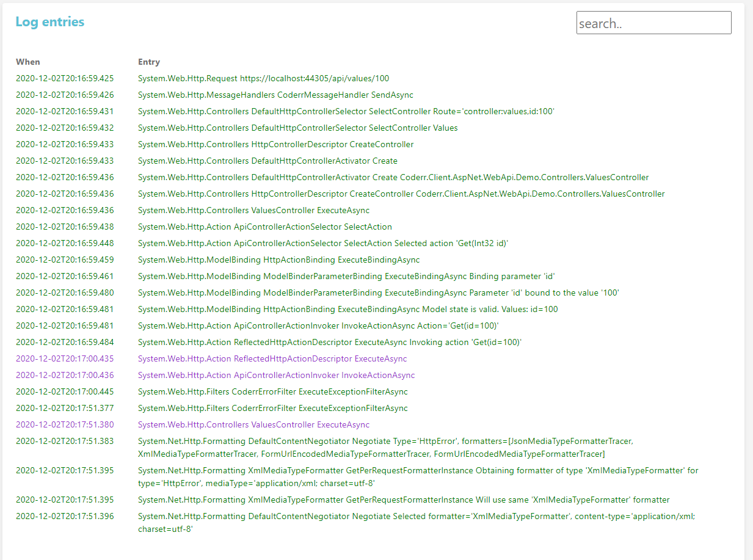Click the entry Binding parameter 'id'
The height and width of the screenshot is (560, 753).
[346, 276]
